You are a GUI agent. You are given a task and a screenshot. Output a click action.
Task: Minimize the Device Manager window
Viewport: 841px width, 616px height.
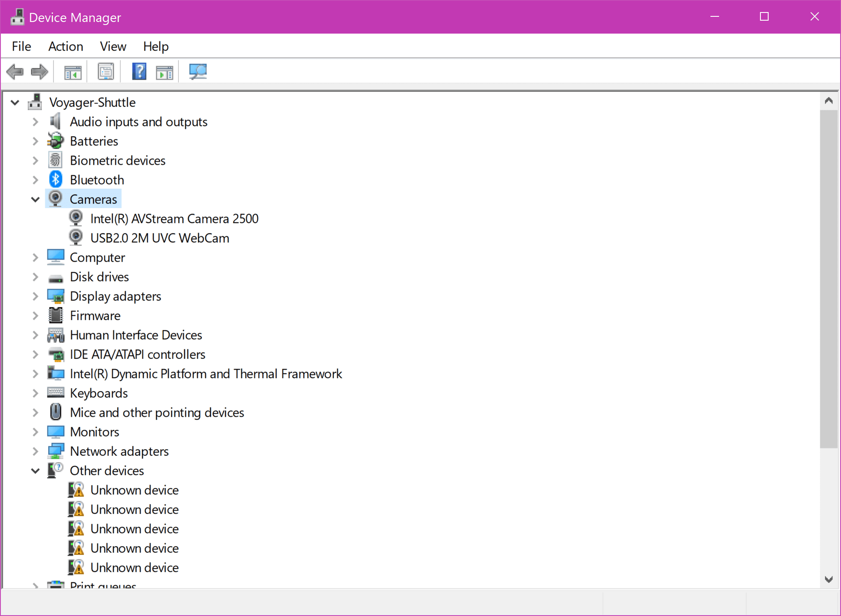point(715,17)
